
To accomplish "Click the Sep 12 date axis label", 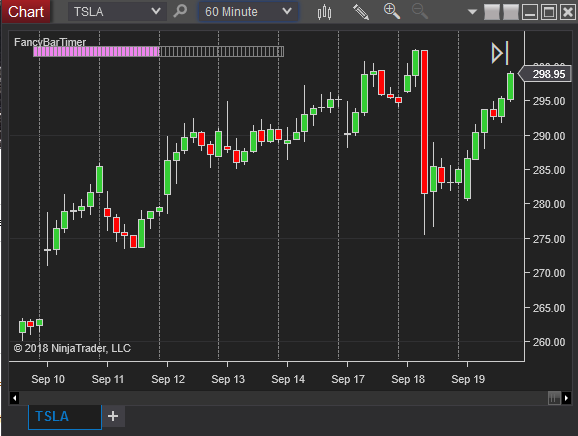I will point(168,379).
